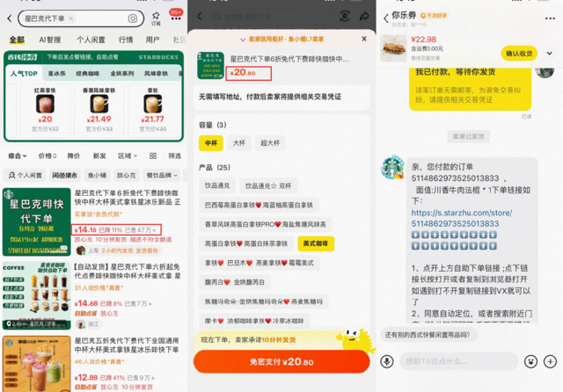Open 拿铁 ¥21.77 drink card

(x=152, y=111)
